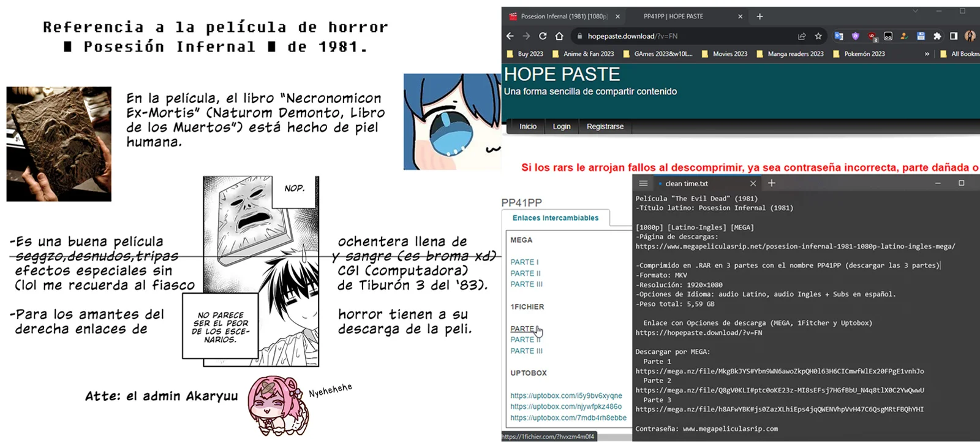Open the Movies 2023 bookmark folder
980x442 pixels.
point(725,54)
